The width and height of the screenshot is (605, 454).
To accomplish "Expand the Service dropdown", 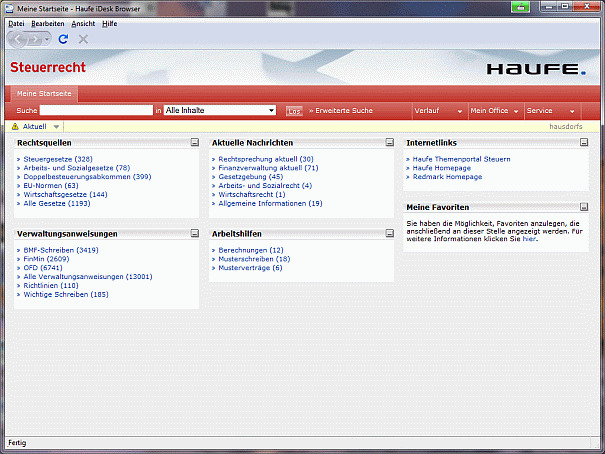I will [x=551, y=111].
